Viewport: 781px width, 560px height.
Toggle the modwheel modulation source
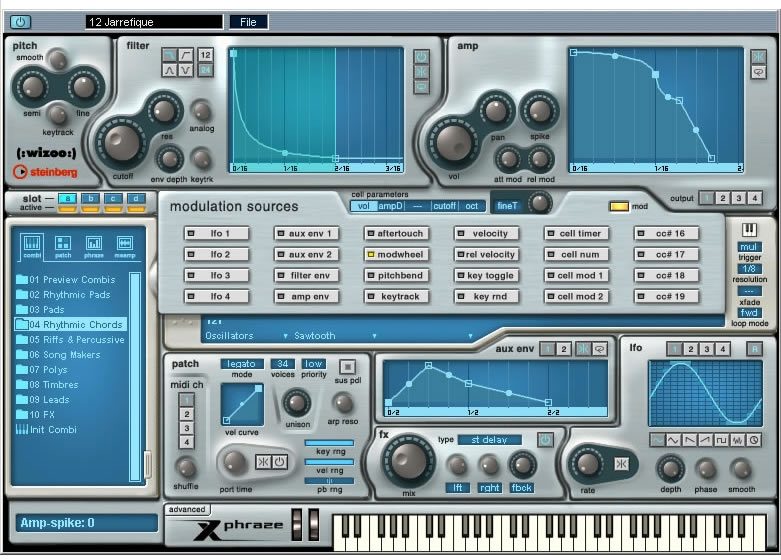[397, 255]
